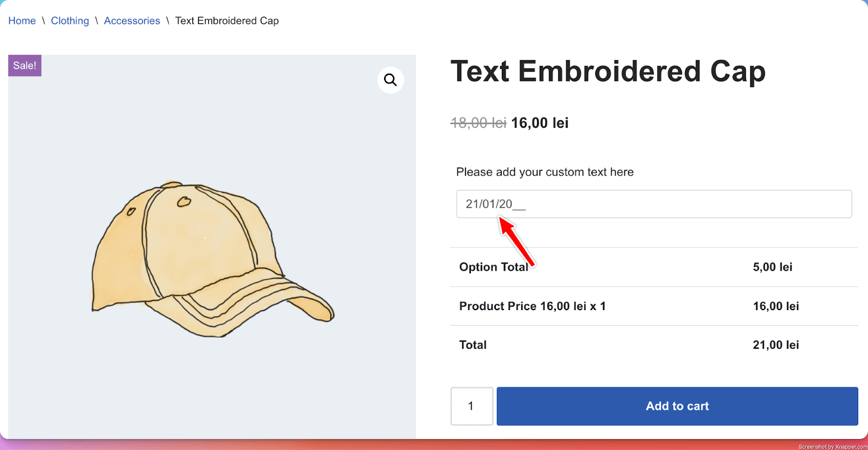Image resolution: width=868 pixels, height=450 pixels.
Task: Click the Option Total label
Action: coord(494,267)
